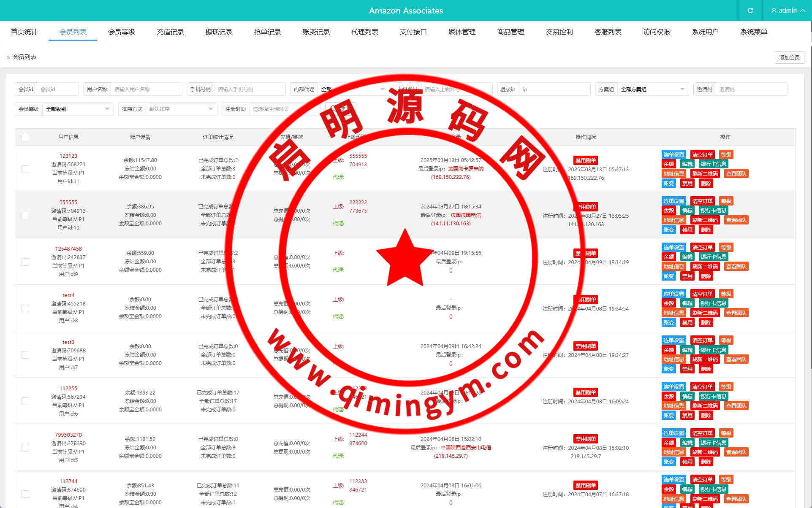Click 连单设置 for user 123123
This screenshot has width=812, height=508.
[673, 154]
